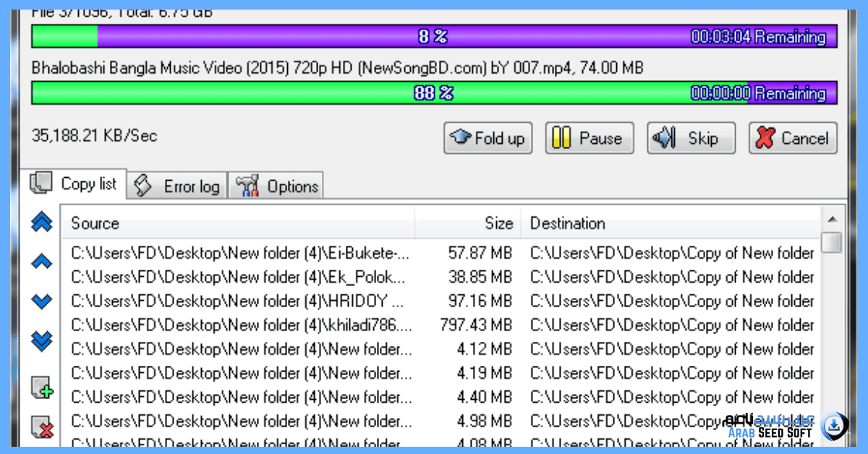The image size is (868, 454).
Task: Click the Destination column header
Action: tap(671, 223)
